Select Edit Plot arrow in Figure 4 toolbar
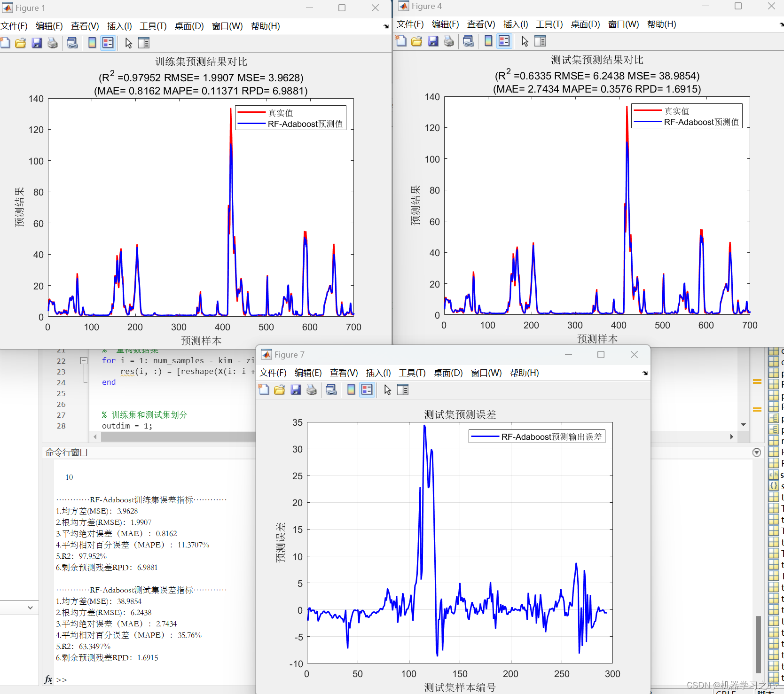Image resolution: width=784 pixels, height=694 pixels. [x=525, y=41]
